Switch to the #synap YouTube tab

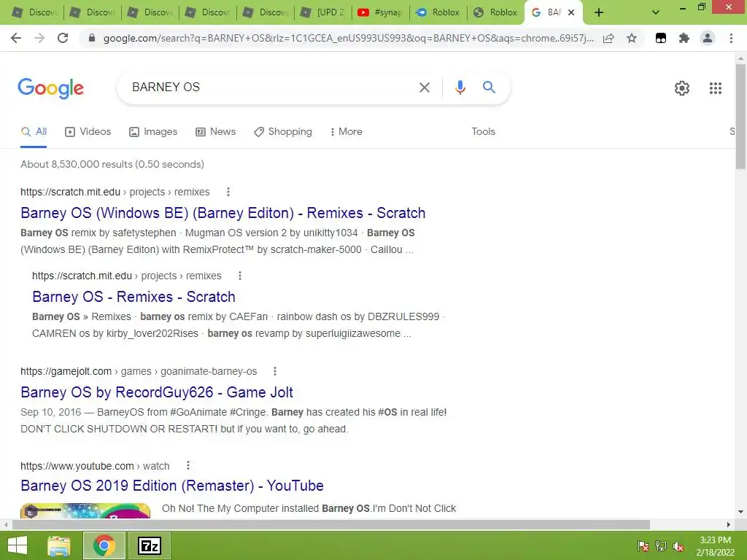[x=380, y=12]
